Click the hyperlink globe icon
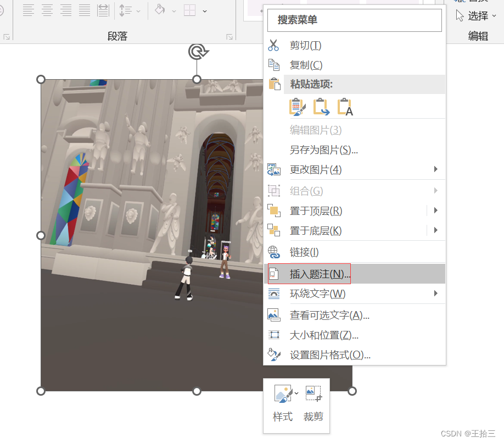Screen dimensions: 504x443 click(x=274, y=252)
